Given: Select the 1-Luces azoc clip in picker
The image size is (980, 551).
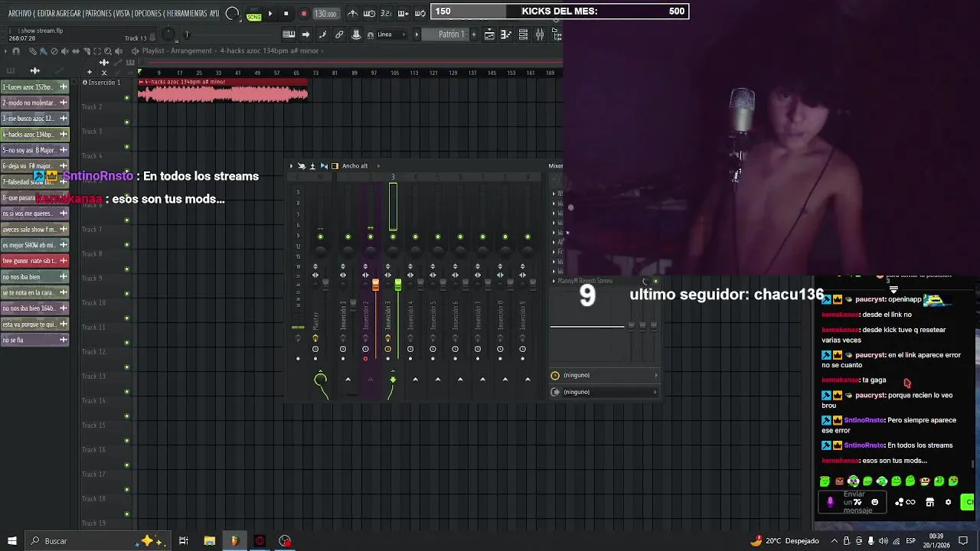Looking at the screenshot, I should 34,87.
